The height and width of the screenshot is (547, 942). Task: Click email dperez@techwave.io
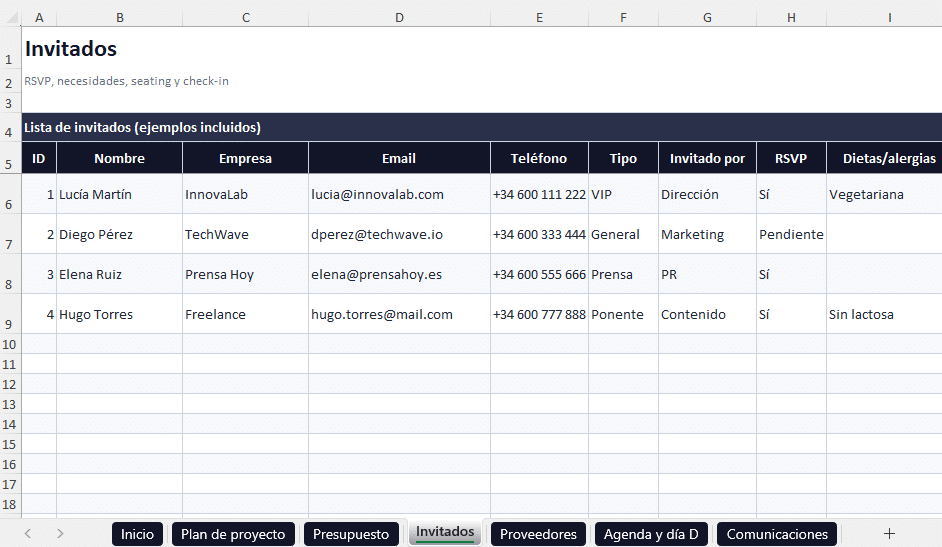(400, 234)
